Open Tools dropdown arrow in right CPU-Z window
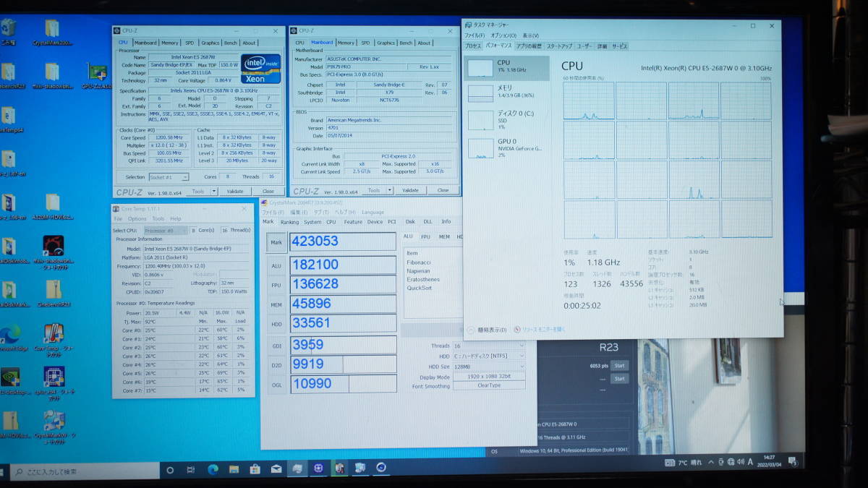This screenshot has width=868, height=488. point(391,190)
